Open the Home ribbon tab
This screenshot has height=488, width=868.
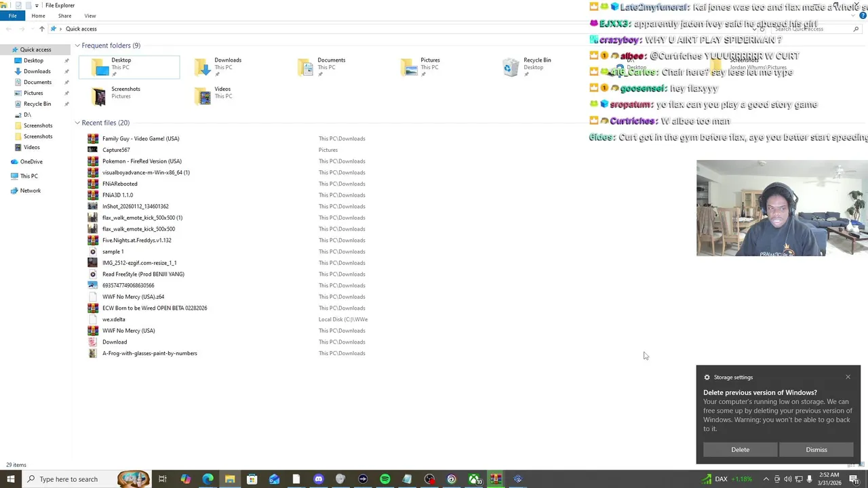pyautogui.click(x=38, y=16)
